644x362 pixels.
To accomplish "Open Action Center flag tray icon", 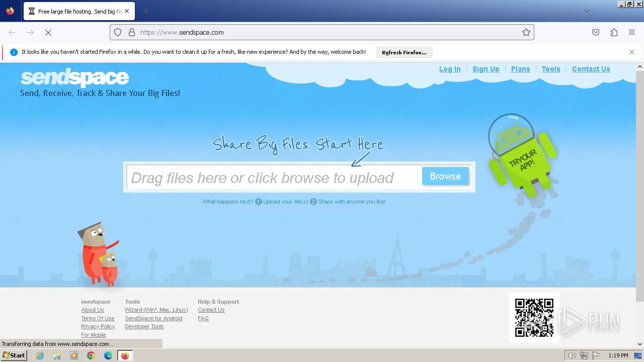I will tap(596, 355).
